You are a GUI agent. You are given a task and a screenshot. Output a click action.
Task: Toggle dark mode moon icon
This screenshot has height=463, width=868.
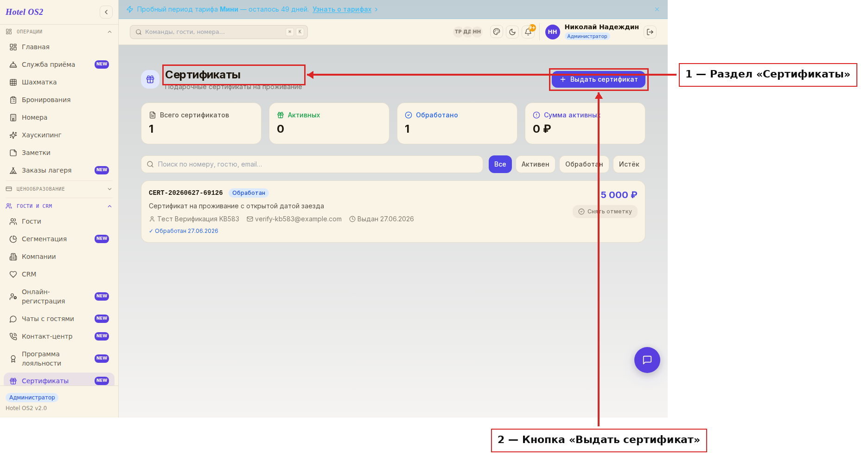[512, 32]
